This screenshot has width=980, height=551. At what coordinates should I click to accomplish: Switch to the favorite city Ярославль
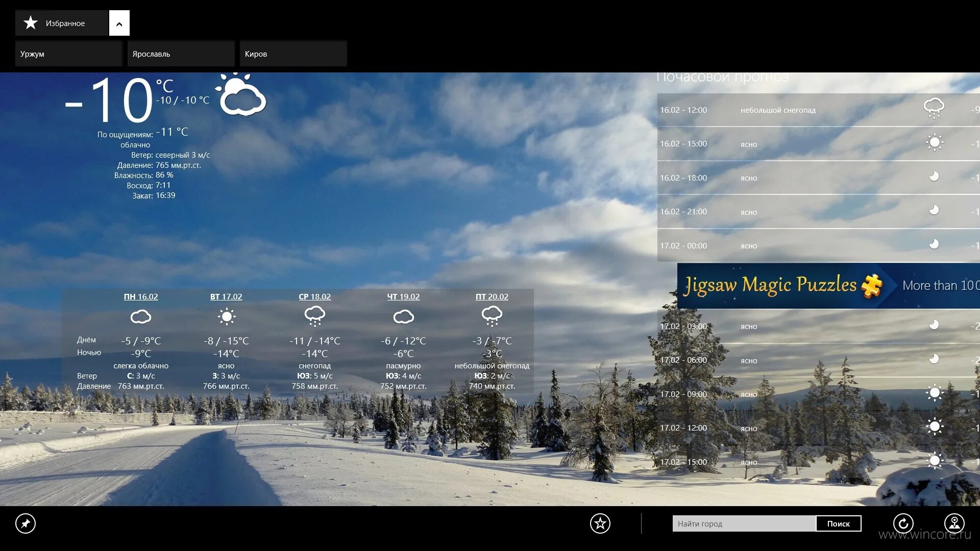(181, 54)
